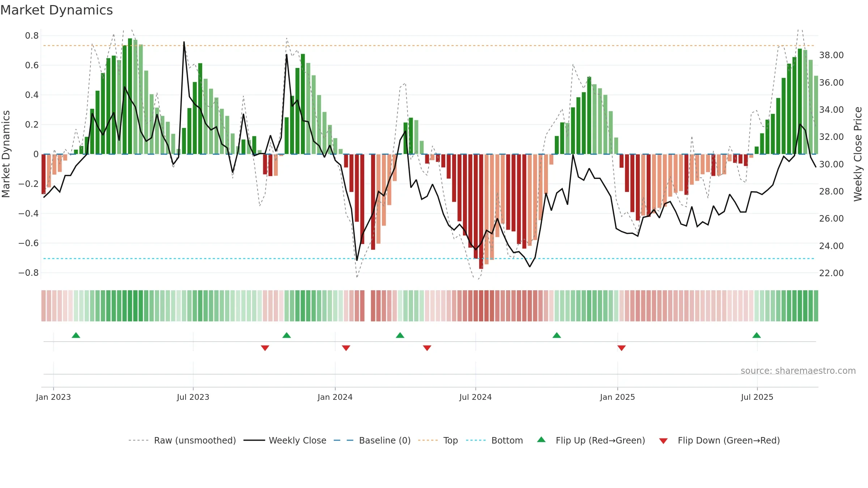Image resolution: width=868 pixels, height=488 pixels.
Task: Click the 0.8 left axis tick label
Action: (x=32, y=36)
